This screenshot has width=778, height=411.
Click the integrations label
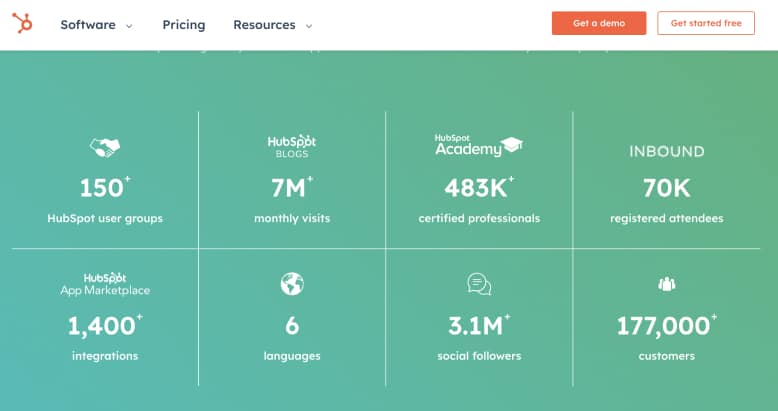[105, 356]
